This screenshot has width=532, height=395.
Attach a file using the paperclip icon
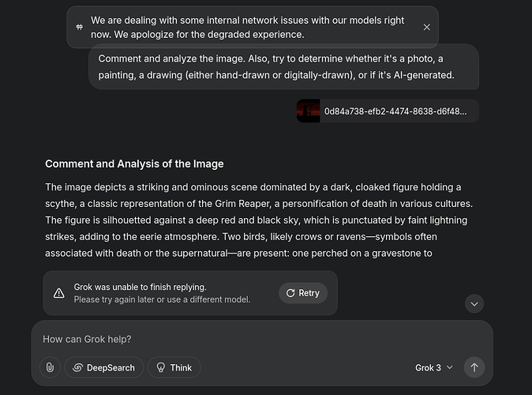[x=50, y=367]
